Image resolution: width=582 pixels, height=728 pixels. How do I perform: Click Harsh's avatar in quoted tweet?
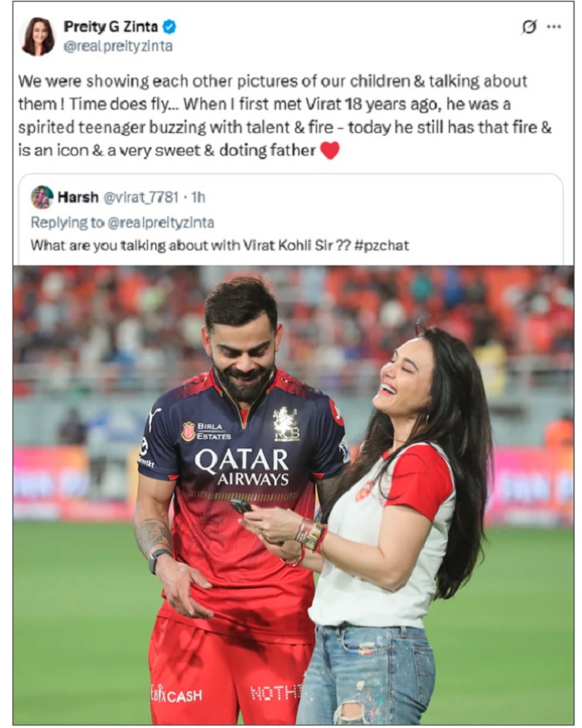click(x=42, y=197)
